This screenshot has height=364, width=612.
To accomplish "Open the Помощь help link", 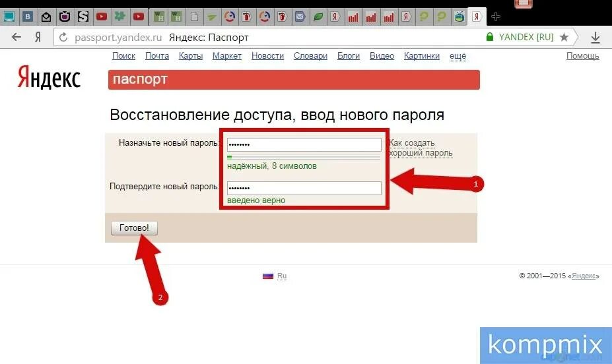I will pyautogui.click(x=582, y=56).
